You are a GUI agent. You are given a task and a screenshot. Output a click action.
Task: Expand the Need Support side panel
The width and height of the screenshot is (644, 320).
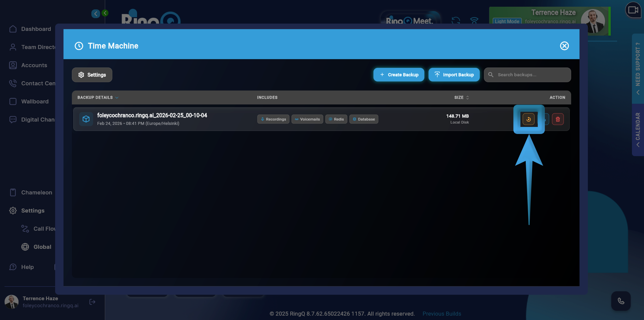coord(638,68)
